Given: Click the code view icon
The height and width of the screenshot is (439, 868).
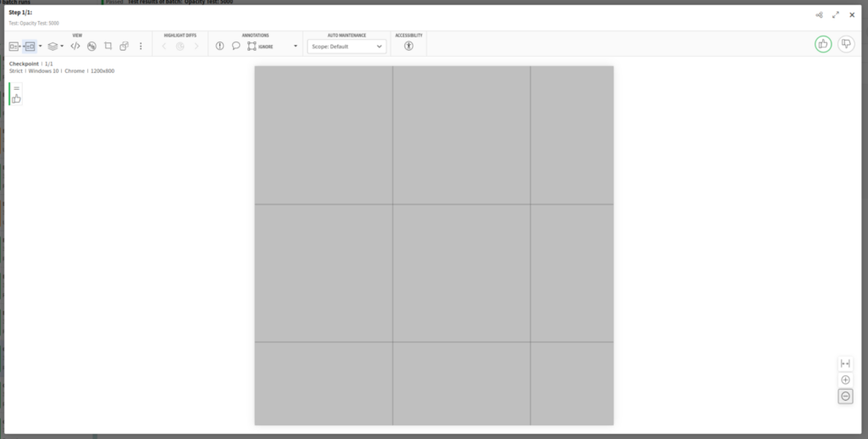Looking at the screenshot, I should click(x=75, y=46).
